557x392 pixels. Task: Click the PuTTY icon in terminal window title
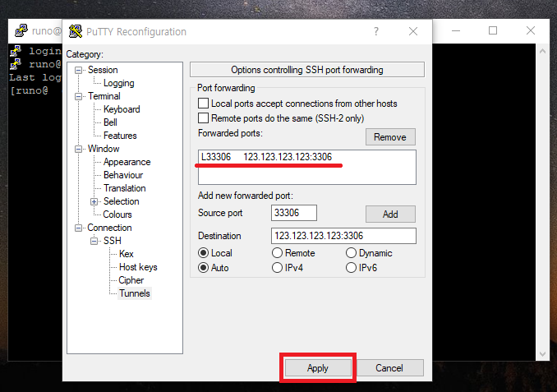[21, 30]
